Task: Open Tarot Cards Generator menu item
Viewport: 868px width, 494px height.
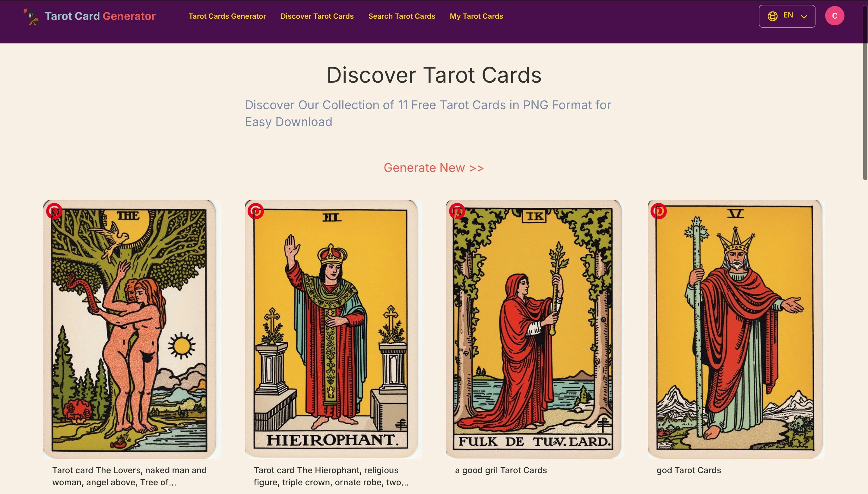Action: click(227, 16)
